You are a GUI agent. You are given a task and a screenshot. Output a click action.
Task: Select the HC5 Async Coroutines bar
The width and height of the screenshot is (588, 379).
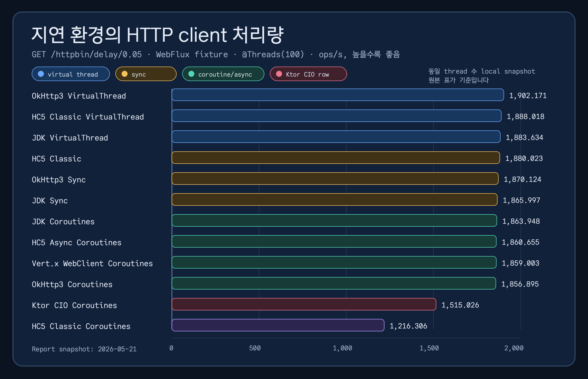pos(334,242)
